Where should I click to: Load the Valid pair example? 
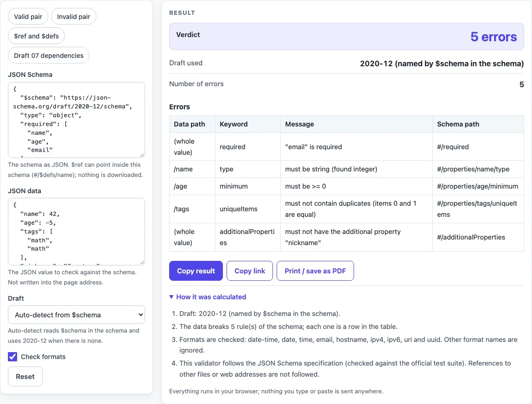pos(28,17)
